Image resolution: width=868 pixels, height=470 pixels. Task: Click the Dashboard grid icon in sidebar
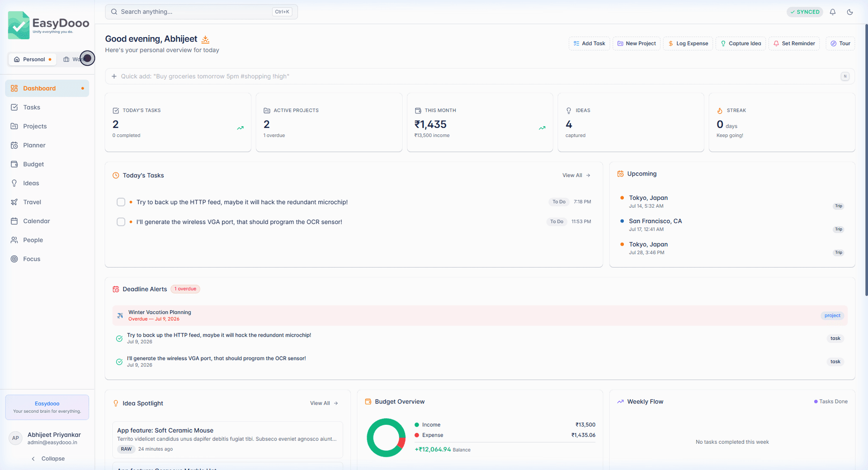pyautogui.click(x=14, y=88)
